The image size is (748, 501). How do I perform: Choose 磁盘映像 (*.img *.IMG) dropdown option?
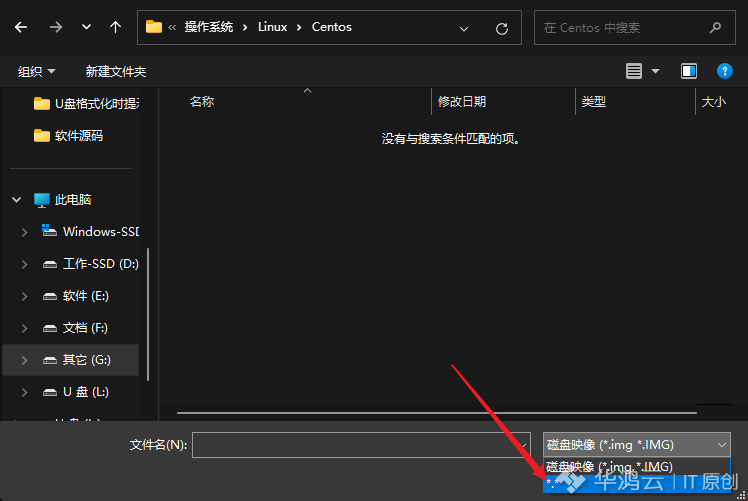636,466
